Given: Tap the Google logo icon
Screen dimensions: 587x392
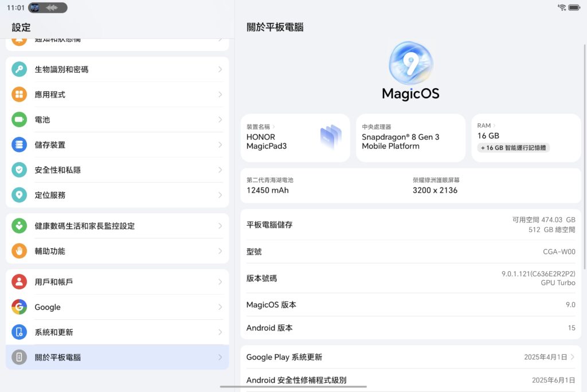Looking at the screenshot, I should [19, 307].
